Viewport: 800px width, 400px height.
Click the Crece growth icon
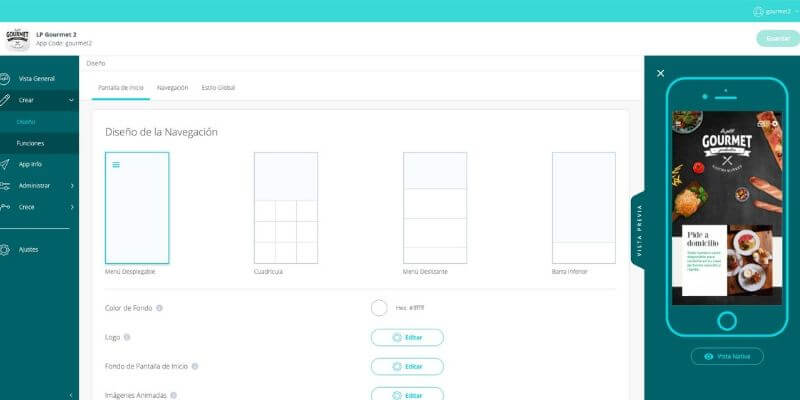(x=7, y=207)
